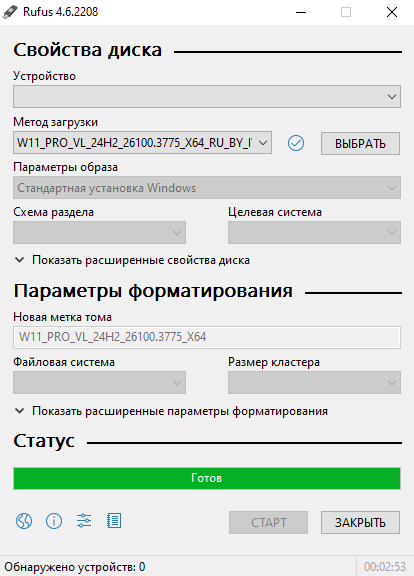Open the Устройство device dropdown
The image size is (414, 576).
207,97
